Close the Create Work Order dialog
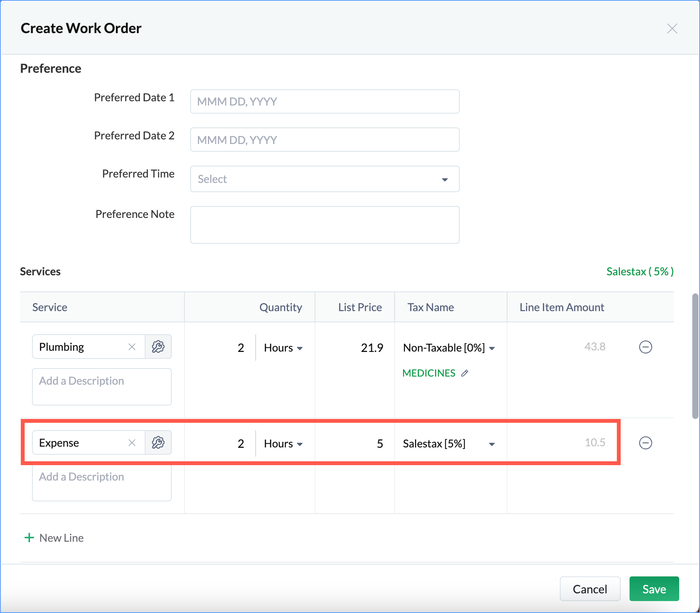 click(672, 28)
